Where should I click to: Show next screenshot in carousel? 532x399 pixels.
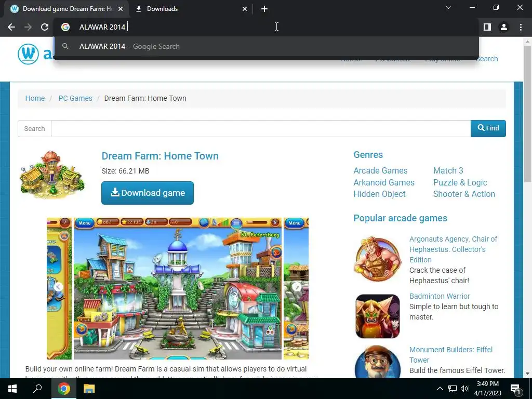click(297, 287)
